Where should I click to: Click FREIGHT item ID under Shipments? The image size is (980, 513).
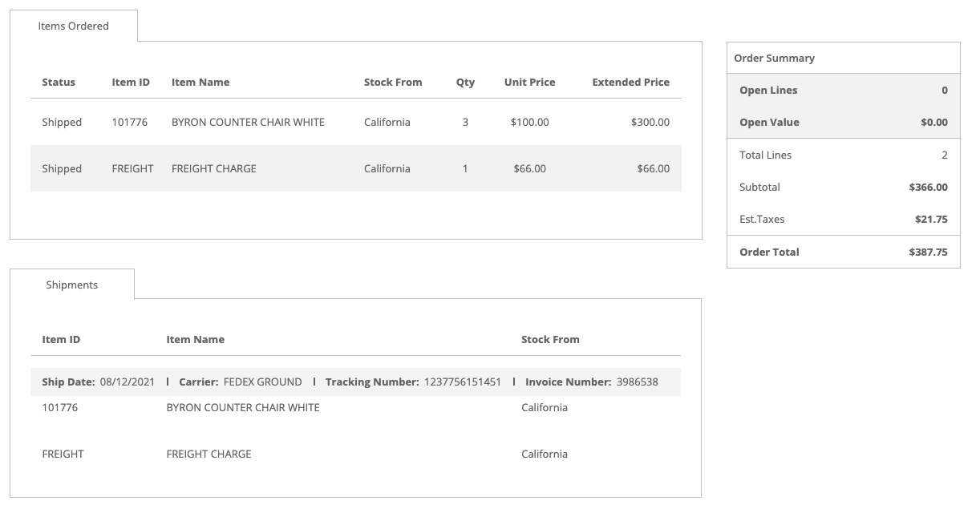[63, 454]
